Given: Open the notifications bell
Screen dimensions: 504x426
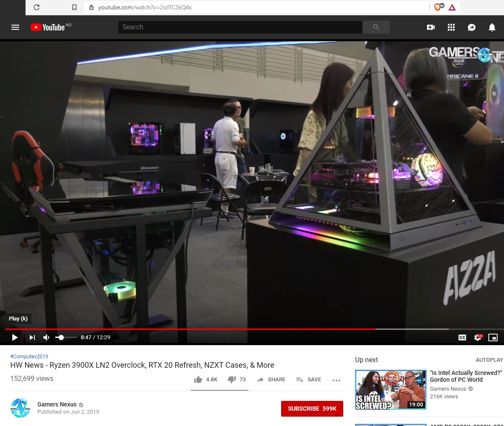Looking at the screenshot, I should click(492, 27).
